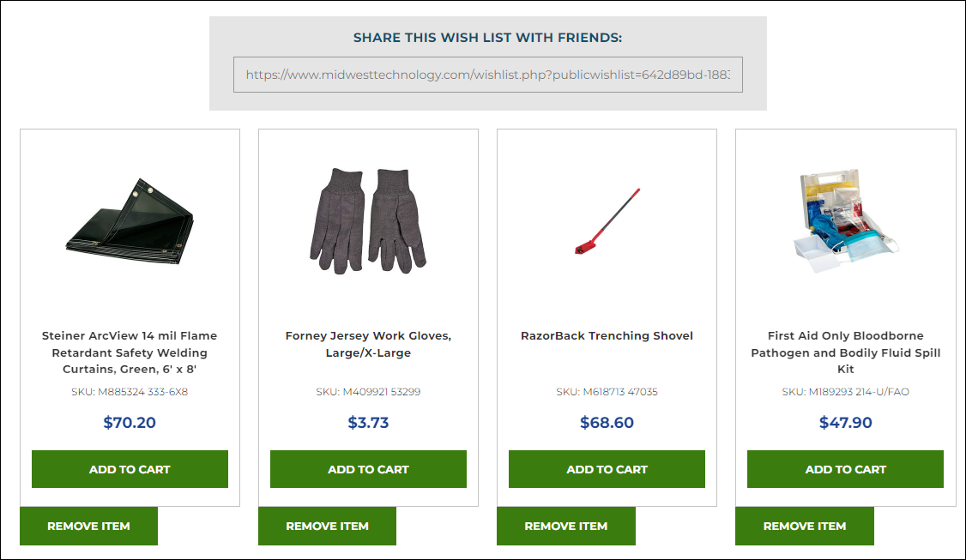The image size is (966, 560).
Task: Open the Steiner welding curtain product image
Action: (x=130, y=221)
